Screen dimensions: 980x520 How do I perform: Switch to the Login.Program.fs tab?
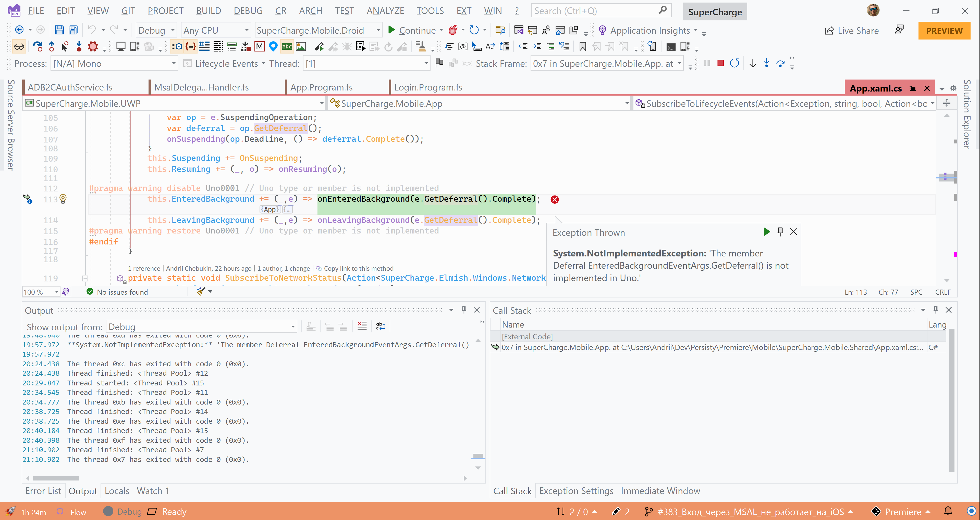coord(428,87)
